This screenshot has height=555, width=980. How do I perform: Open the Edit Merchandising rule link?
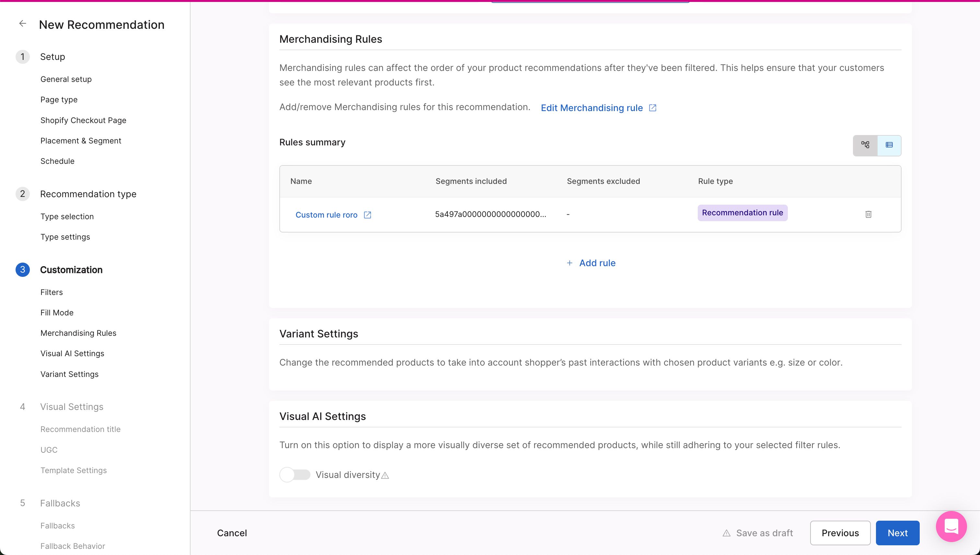591,108
